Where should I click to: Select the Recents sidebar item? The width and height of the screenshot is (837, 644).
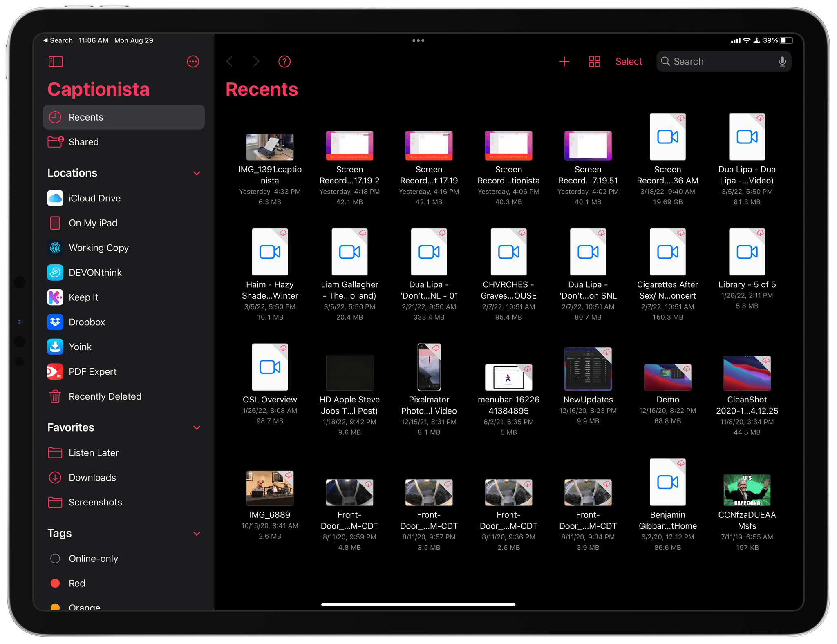click(124, 117)
